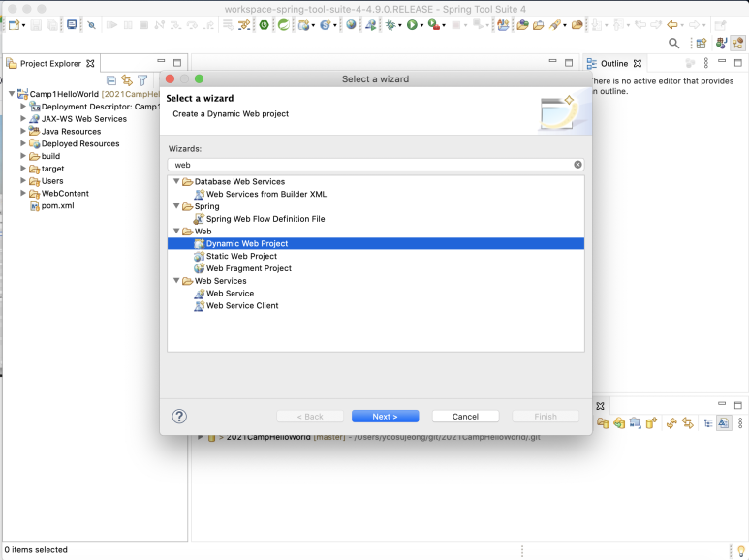This screenshot has height=560, width=749.
Task: Open the web browser globe icon
Action: tap(351, 24)
